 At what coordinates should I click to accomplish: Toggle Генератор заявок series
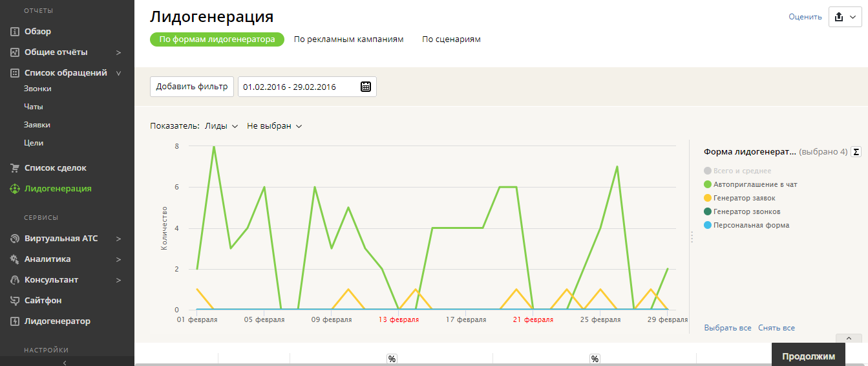(739, 198)
